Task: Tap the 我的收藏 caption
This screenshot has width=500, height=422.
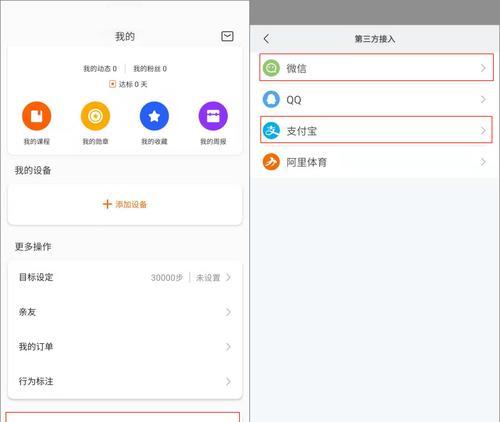Action: click(x=154, y=142)
